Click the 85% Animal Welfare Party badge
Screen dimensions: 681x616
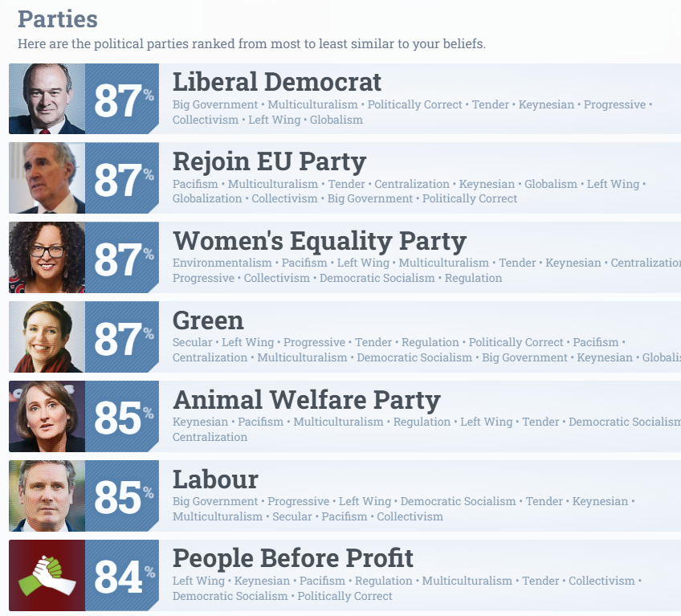[x=122, y=417]
